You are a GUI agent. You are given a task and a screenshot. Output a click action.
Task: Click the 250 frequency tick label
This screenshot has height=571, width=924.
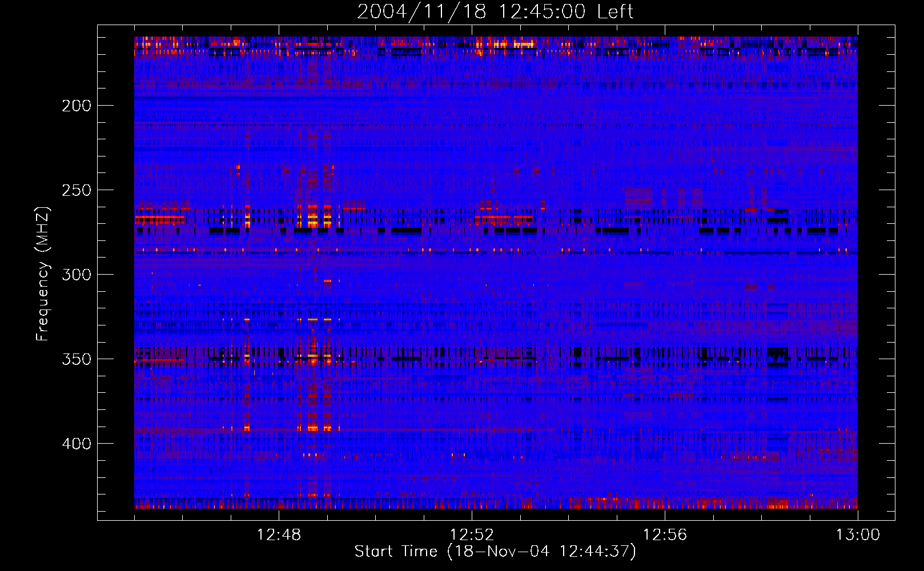pyautogui.click(x=77, y=190)
